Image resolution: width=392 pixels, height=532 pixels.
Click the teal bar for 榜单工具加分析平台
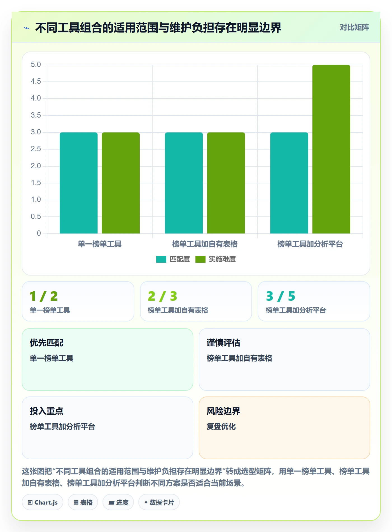(289, 183)
